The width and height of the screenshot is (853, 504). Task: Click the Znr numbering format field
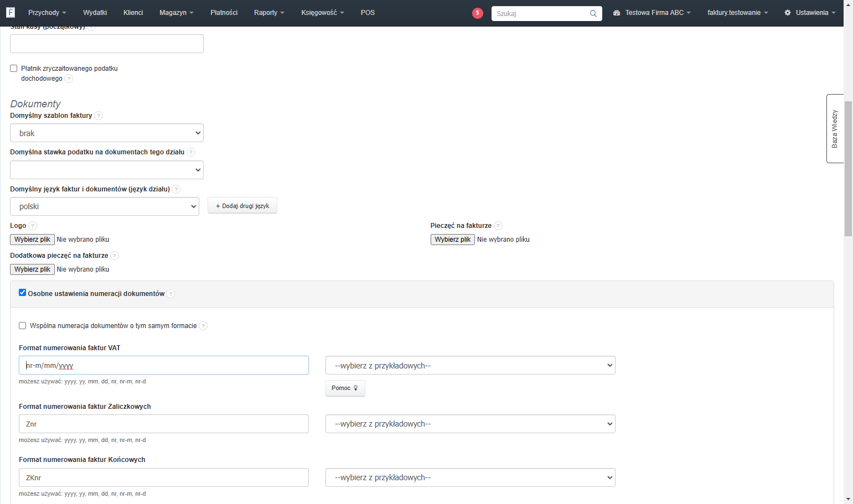[x=164, y=424]
